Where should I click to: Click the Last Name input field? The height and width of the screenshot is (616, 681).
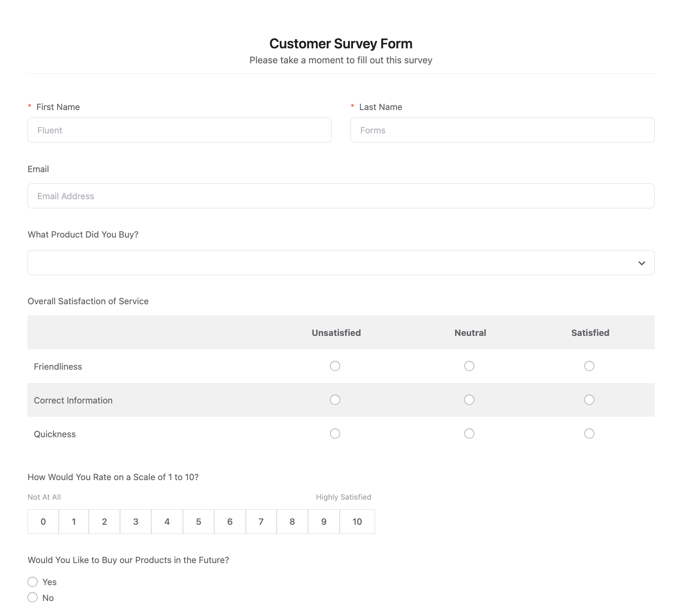coord(502,130)
